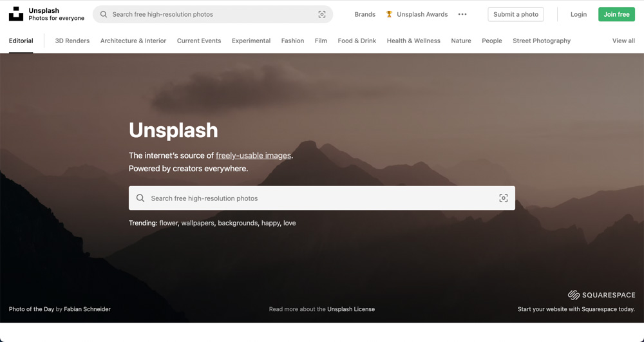
Task: Click the Unsplash logo icon
Action: [16, 14]
